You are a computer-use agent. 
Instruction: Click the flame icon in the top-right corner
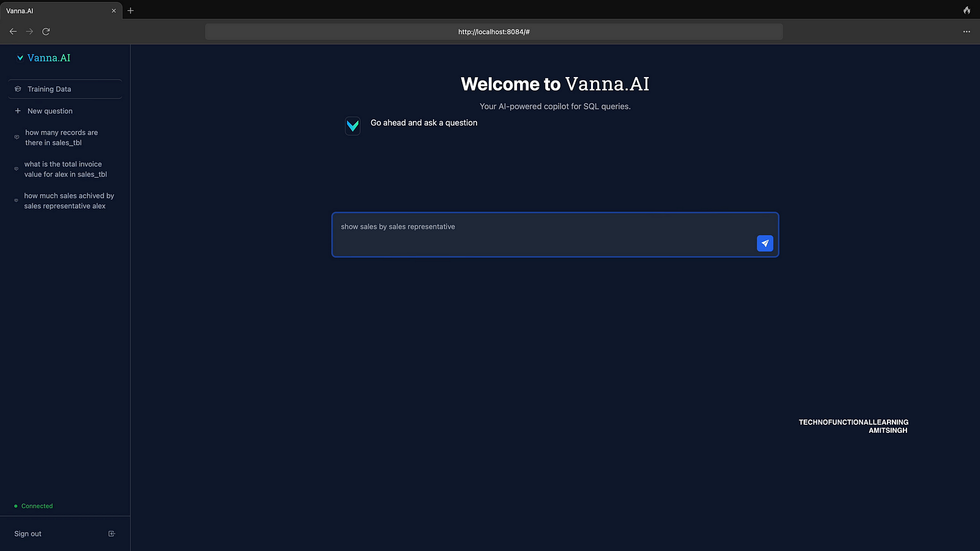pyautogui.click(x=967, y=10)
